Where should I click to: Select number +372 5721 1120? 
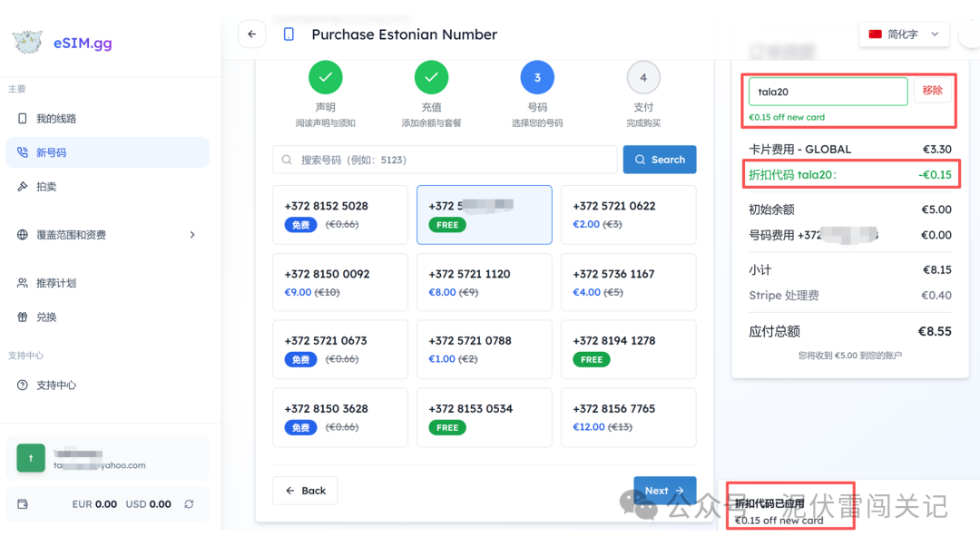pos(485,282)
